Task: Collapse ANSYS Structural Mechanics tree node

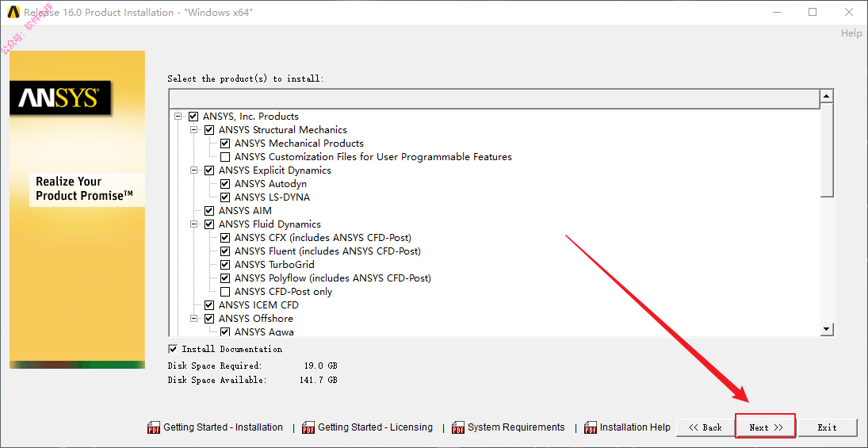Action: point(193,129)
